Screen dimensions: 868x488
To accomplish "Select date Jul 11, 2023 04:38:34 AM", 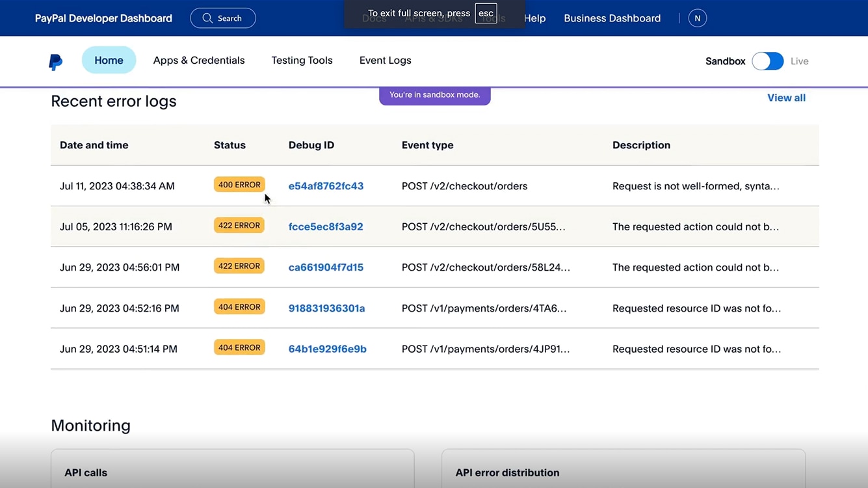I will tap(117, 186).
